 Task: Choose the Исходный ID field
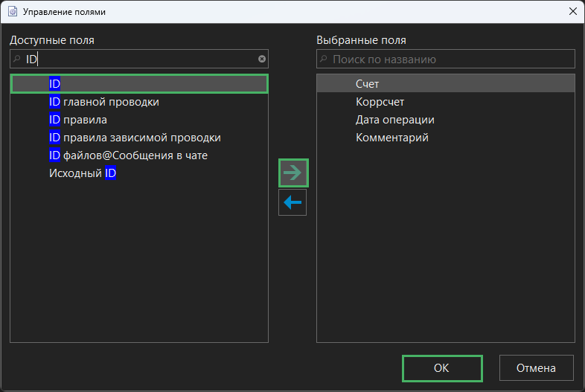point(83,173)
